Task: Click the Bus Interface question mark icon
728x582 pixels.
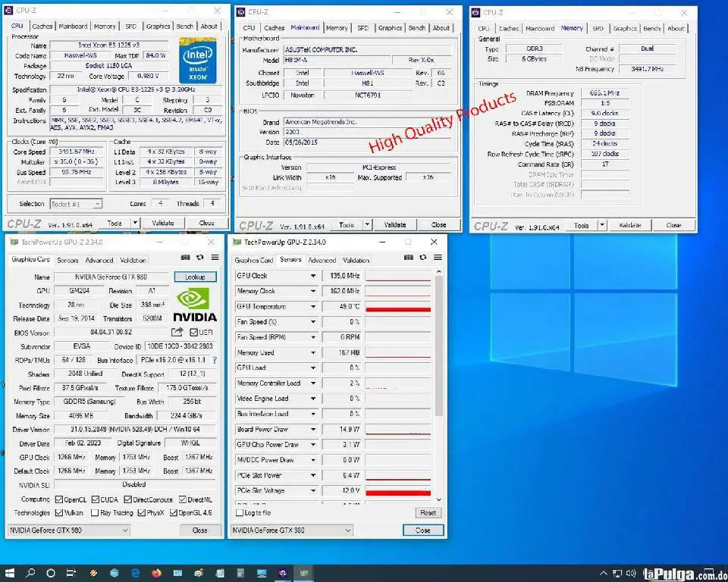Action: pyautogui.click(x=214, y=360)
